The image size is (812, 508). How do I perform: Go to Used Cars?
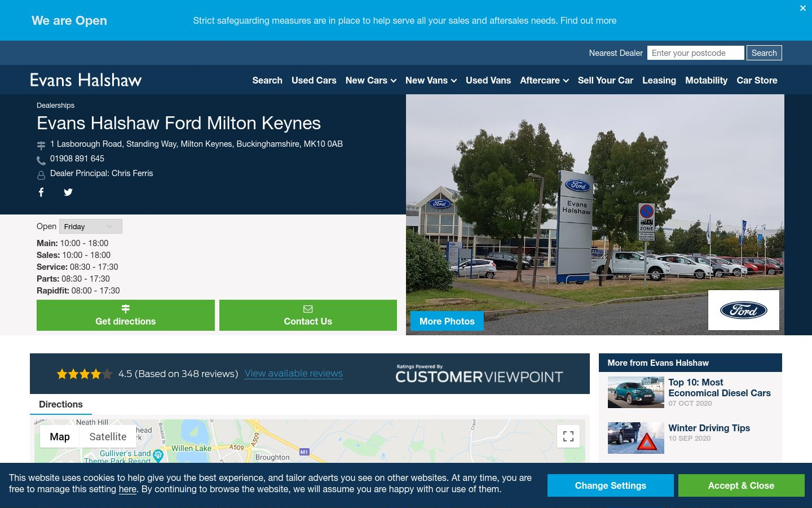pos(314,80)
